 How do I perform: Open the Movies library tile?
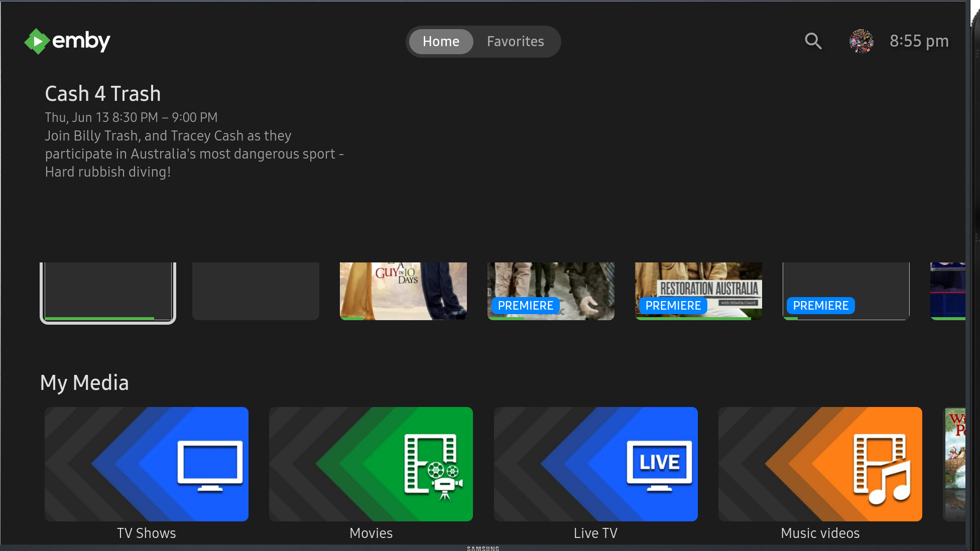371,464
